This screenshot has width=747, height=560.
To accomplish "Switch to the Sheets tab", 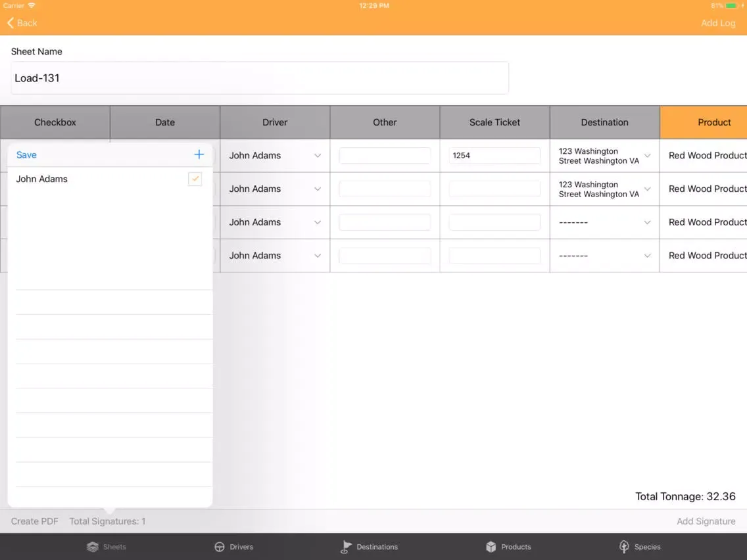I will [107, 547].
